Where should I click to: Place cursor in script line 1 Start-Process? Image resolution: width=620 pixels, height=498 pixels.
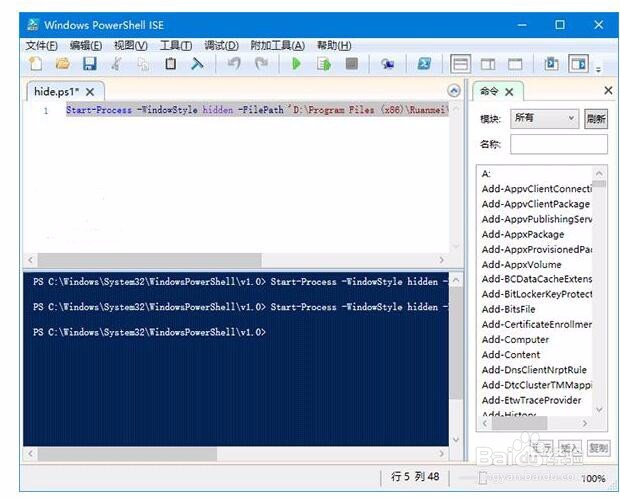click(99, 110)
